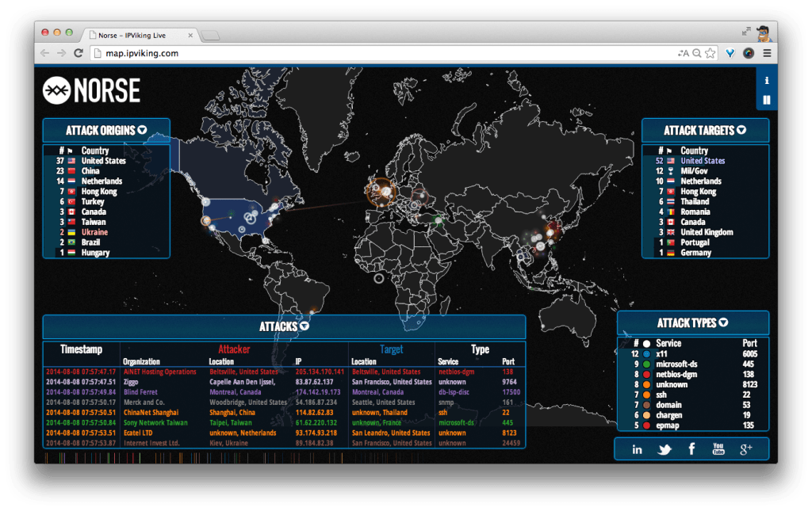Click the map.ipviking.com address bar
This screenshot has height=511, width=812.
(381, 53)
